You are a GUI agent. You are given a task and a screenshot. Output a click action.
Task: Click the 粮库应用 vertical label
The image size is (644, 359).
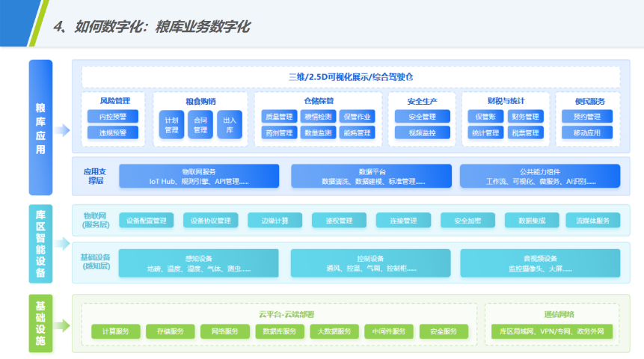click(x=40, y=128)
